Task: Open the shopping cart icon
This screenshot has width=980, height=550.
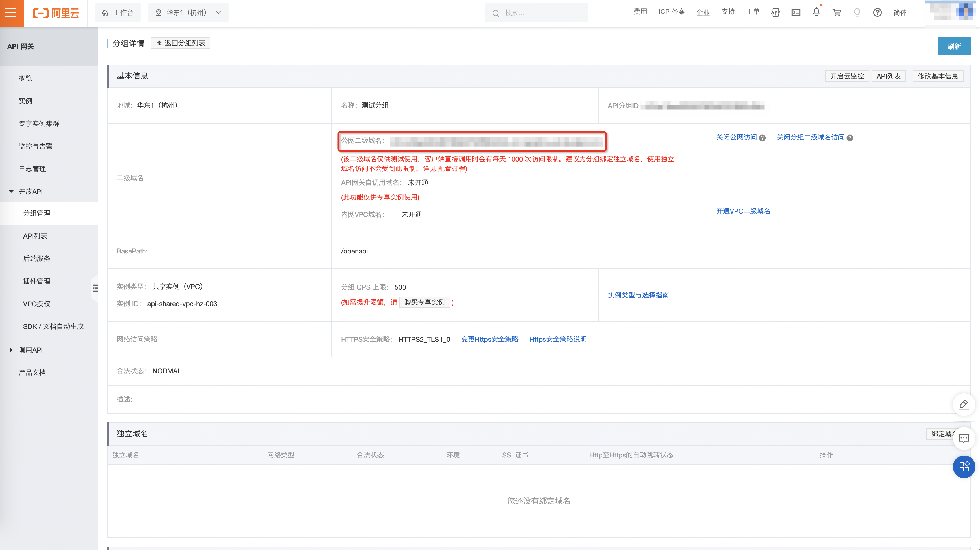Action: (836, 12)
